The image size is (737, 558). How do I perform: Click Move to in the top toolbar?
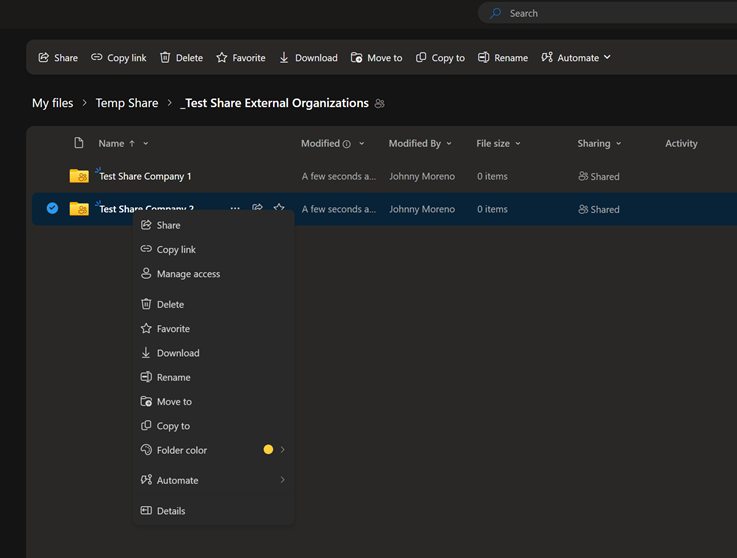coord(376,58)
